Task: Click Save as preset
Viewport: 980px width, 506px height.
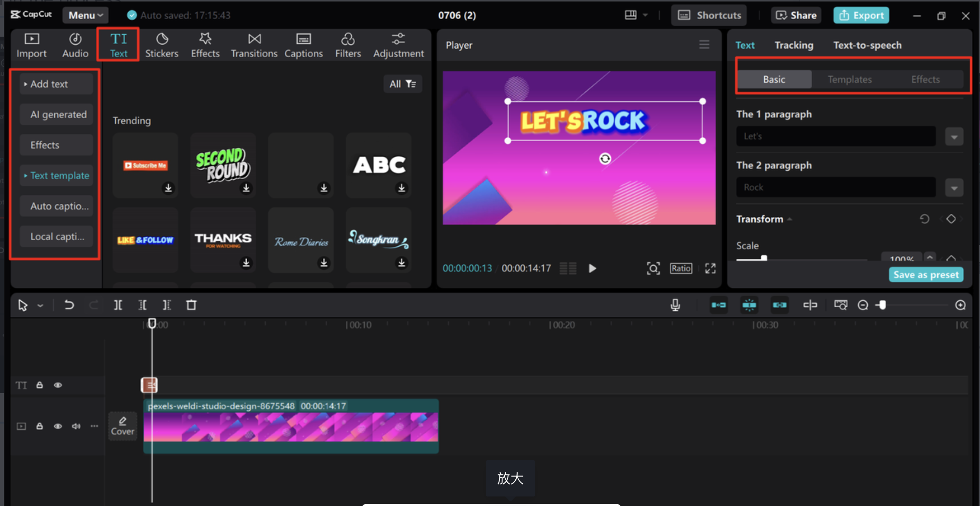Action: click(926, 274)
